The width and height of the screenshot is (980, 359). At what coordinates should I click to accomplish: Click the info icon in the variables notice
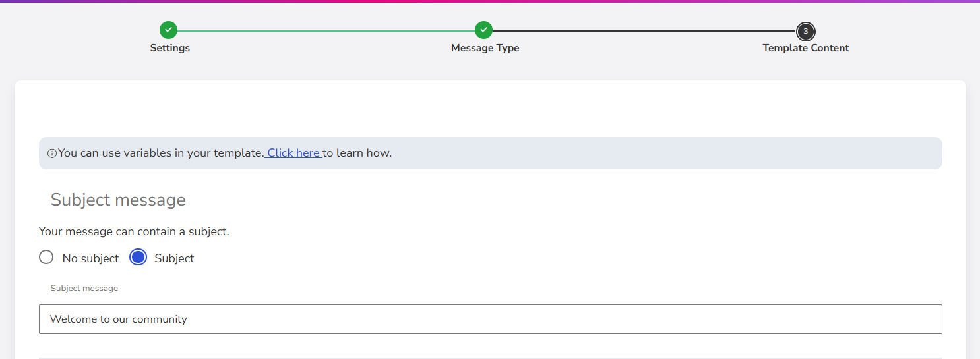point(52,153)
